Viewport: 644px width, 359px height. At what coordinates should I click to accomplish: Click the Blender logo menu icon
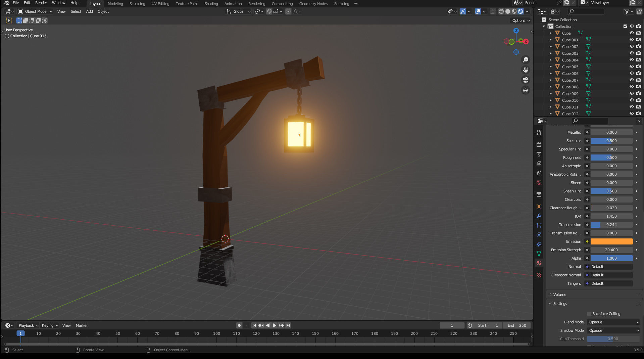tap(7, 3)
